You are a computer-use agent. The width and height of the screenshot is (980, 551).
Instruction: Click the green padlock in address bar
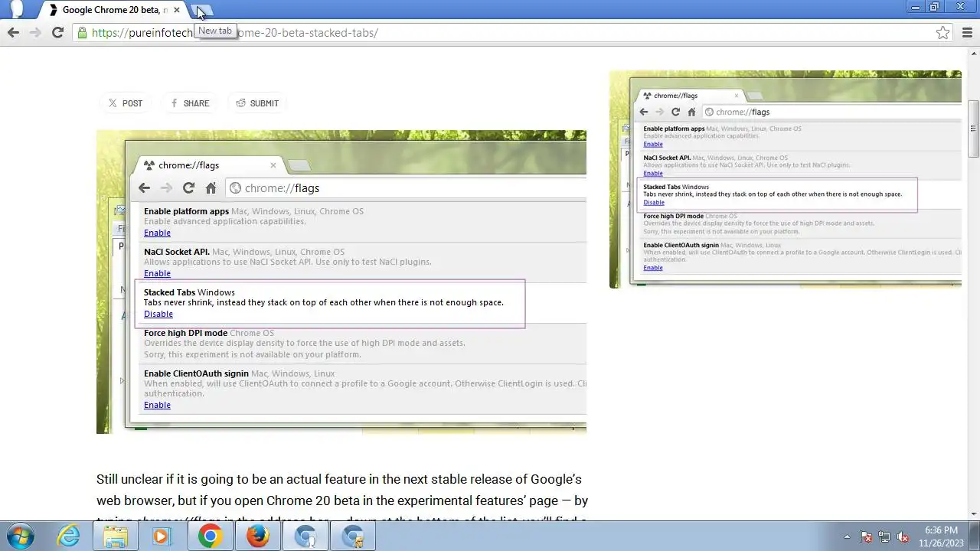(82, 33)
